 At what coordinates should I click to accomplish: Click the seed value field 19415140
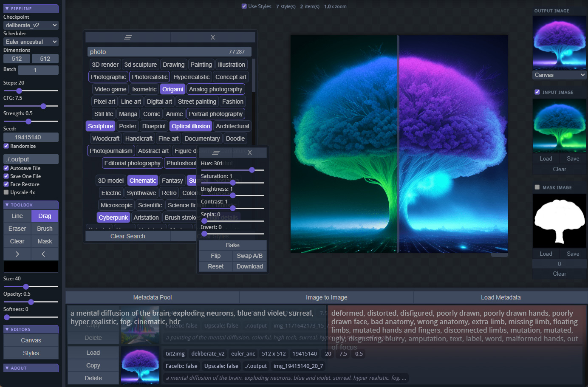click(31, 137)
